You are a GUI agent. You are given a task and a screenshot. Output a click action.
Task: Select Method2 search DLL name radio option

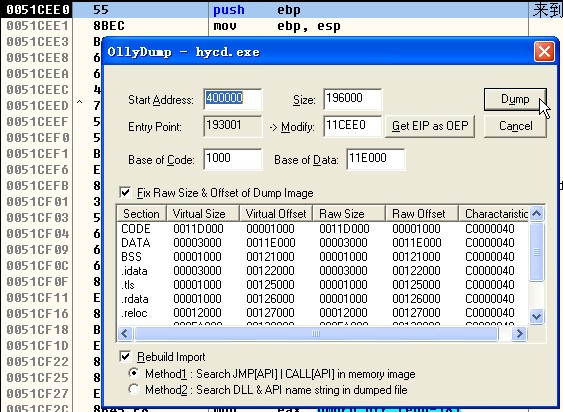(134, 389)
